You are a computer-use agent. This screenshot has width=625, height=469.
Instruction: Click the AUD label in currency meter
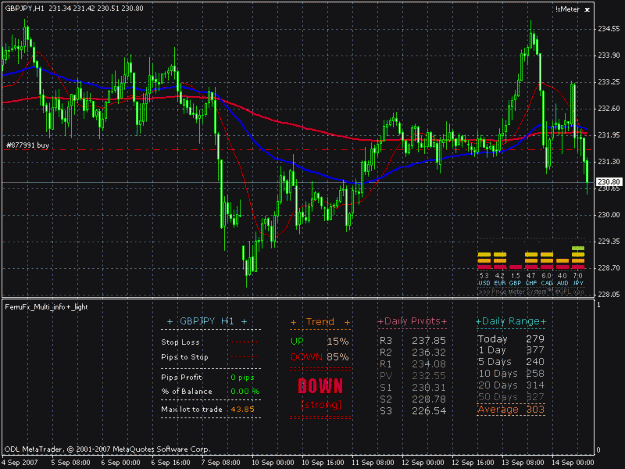(x=562, y=283)
